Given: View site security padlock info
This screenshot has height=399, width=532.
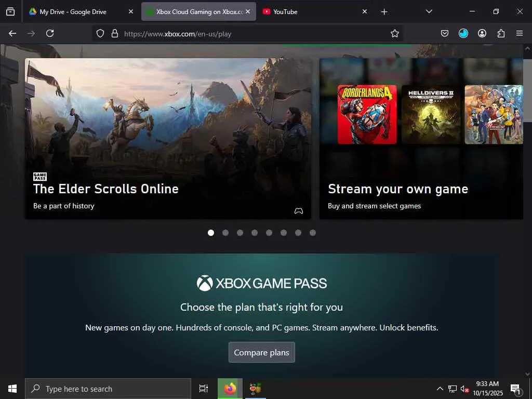Looking at the screenshot, I should point(115,34).
